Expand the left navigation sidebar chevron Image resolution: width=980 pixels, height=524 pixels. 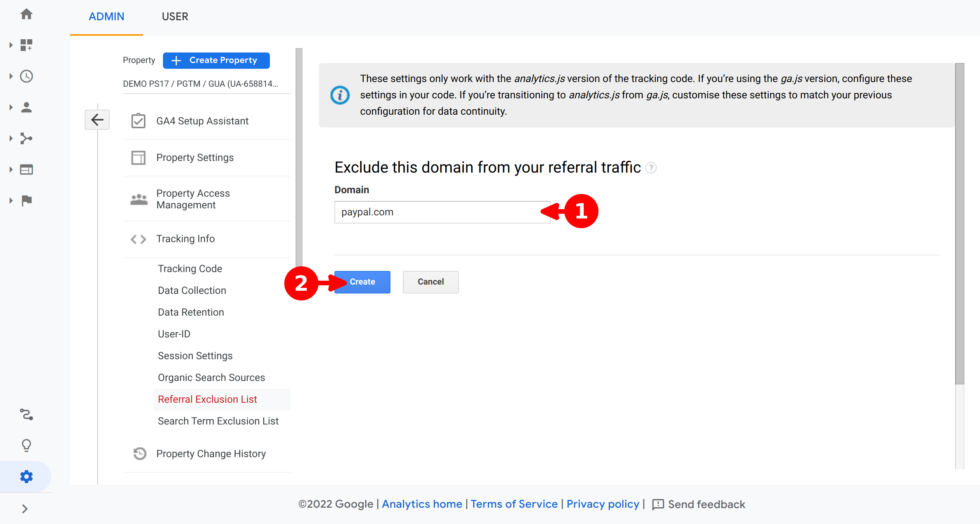pyautogui.click(x=25, y=509)
